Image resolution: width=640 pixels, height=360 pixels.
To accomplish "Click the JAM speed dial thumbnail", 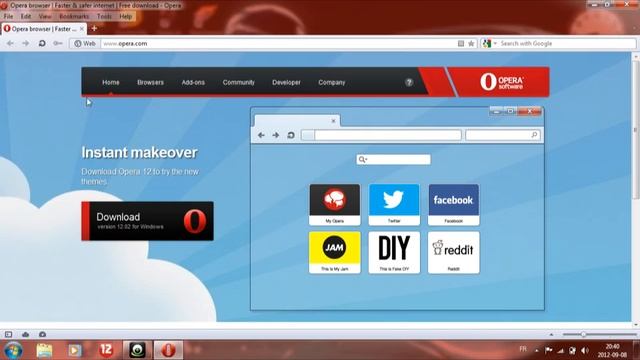I will pyautogui.click(x=335, y=252).
